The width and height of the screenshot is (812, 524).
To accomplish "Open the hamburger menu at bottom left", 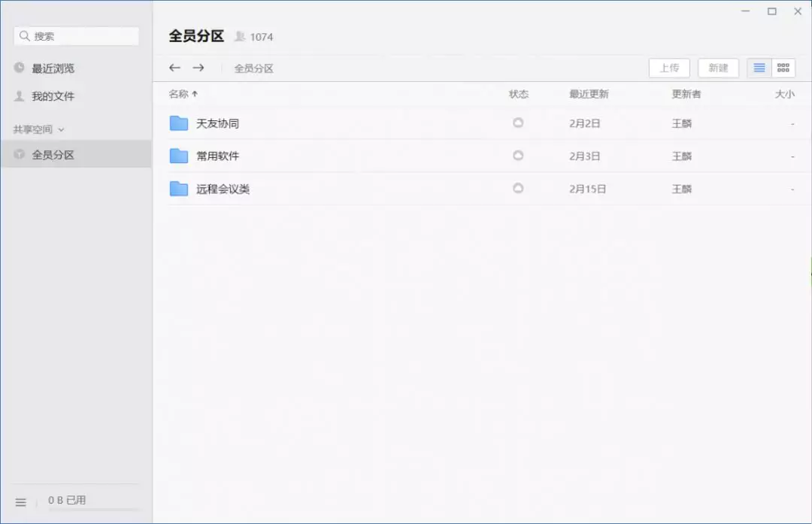I will [x=21, y=502].
